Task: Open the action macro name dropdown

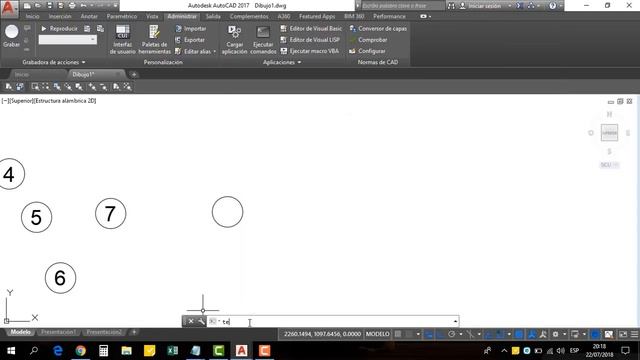Action: pyautogui.click(x=93, y=40)
